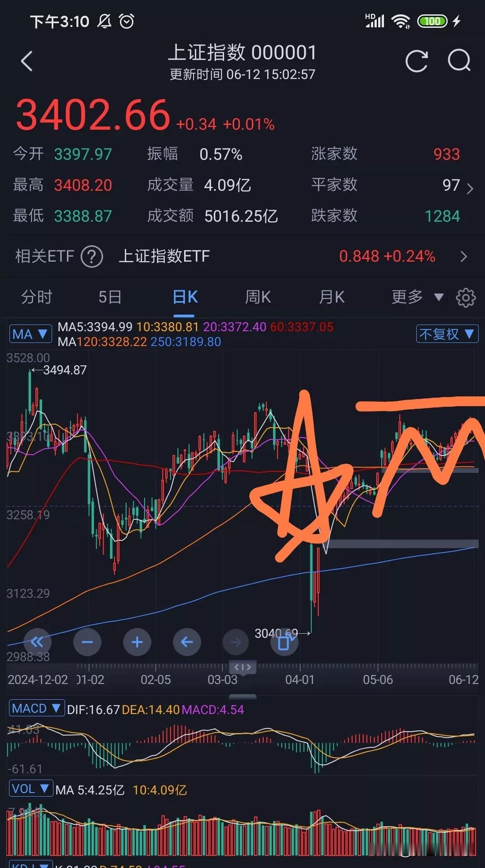This screenshot has width=485, height=868.
Task: Expand the MACD indicator dropdown
Action: (x=37, y=709)
